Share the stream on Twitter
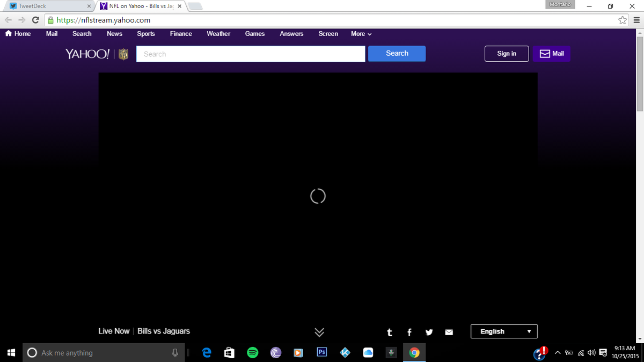644x362 pixels. coord(429,332)
